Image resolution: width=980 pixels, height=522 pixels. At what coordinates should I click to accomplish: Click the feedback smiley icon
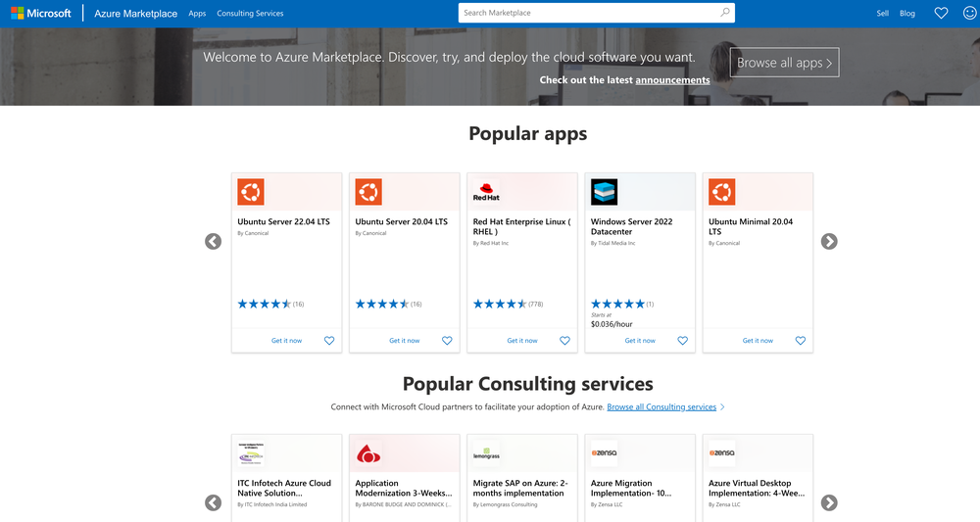pos(969,13)
